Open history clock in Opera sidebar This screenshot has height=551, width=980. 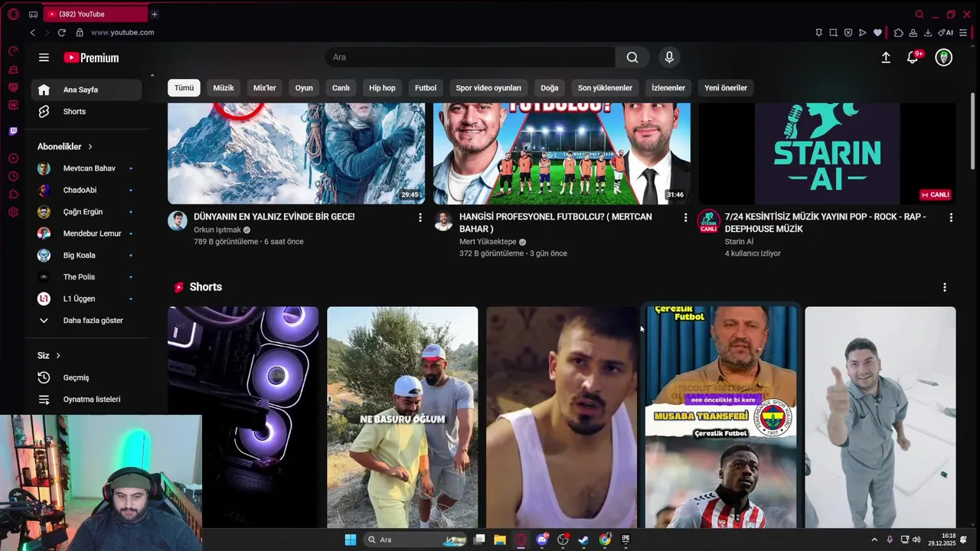tap(13, 176)
